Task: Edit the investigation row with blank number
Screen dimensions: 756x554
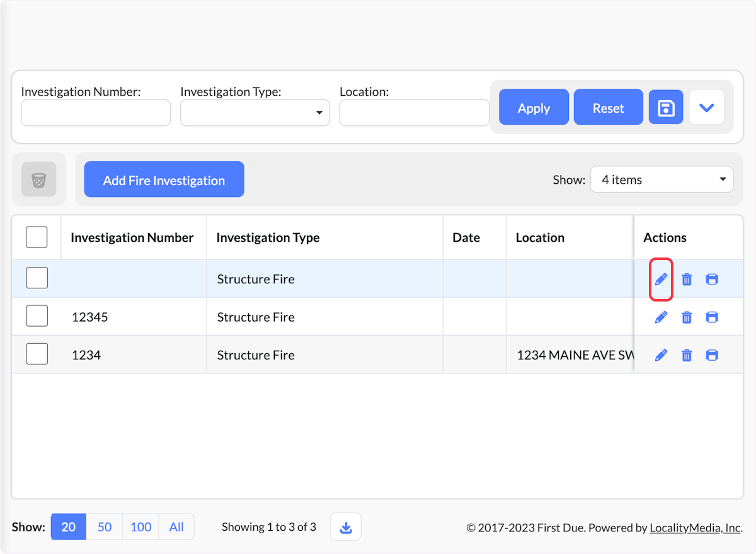Action: pos(661,279)
